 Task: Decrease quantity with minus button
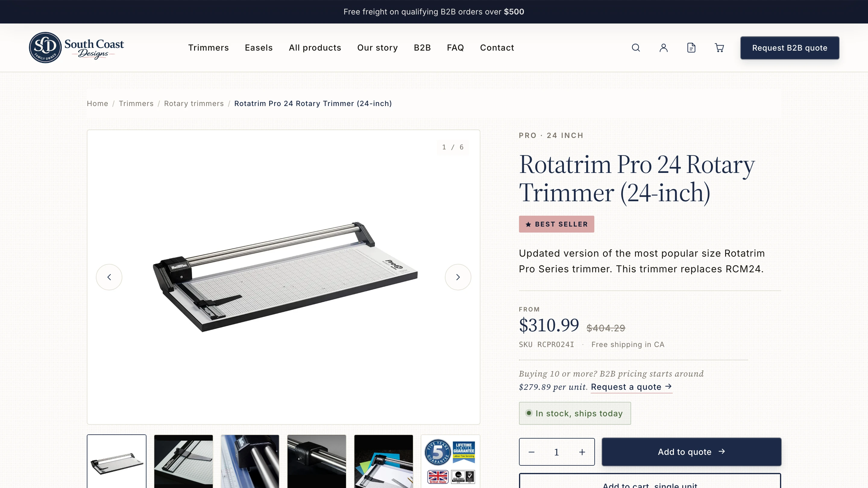click(x=531, y=452)
